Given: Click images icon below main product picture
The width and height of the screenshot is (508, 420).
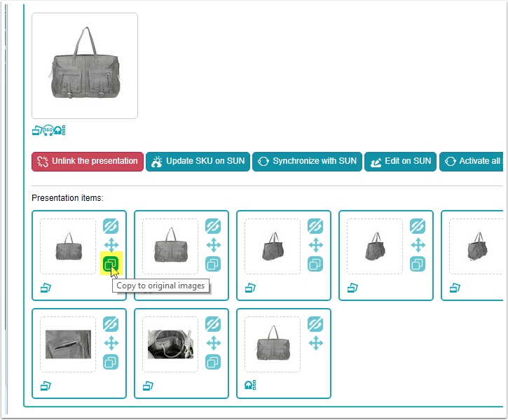Looking at the screenshot, I should tap(37, 130).
